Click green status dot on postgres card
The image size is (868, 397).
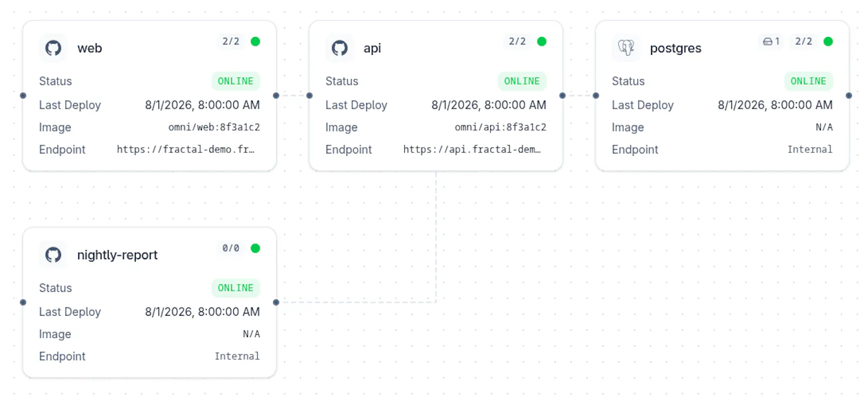[x=828, y=41]
